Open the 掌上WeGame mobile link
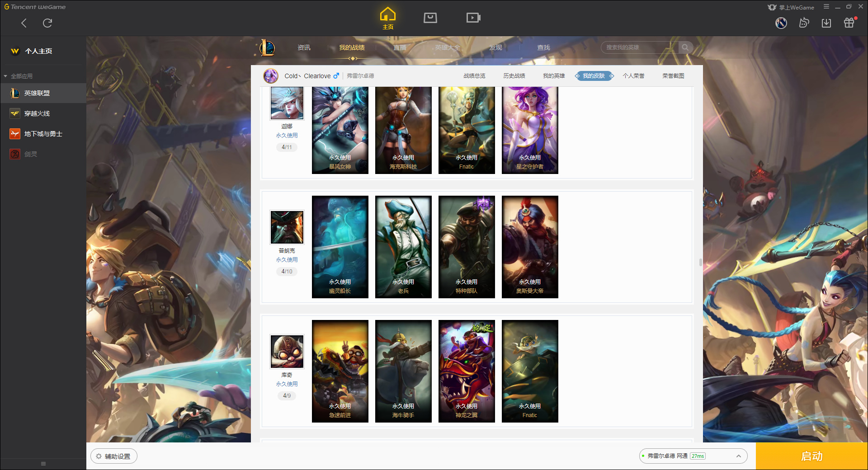This screenshot has height=470, width=868. pos(791,7)
